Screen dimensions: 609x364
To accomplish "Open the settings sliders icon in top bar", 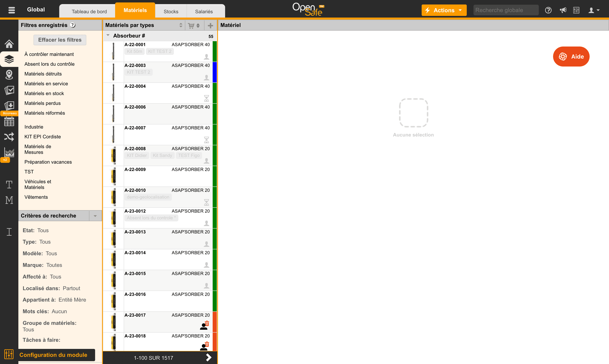I will click(576, 10).
